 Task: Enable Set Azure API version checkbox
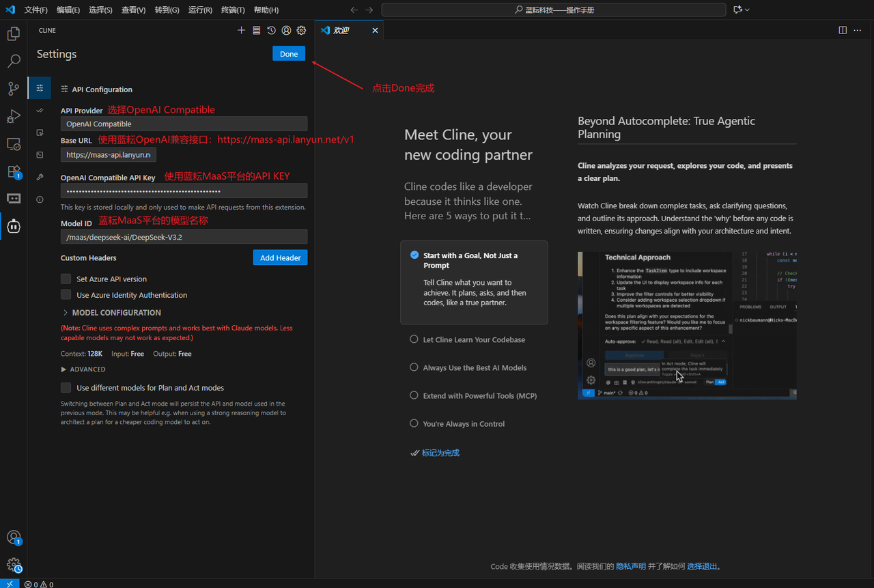66,279
